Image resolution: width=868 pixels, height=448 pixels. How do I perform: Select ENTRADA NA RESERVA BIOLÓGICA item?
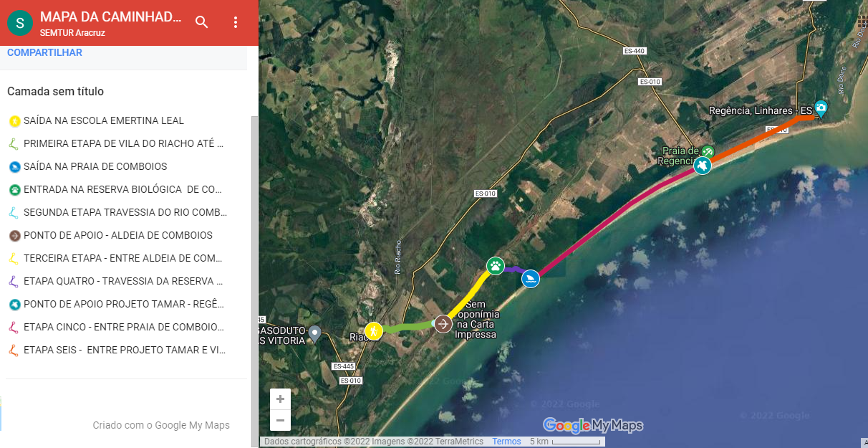pos(122,189)
